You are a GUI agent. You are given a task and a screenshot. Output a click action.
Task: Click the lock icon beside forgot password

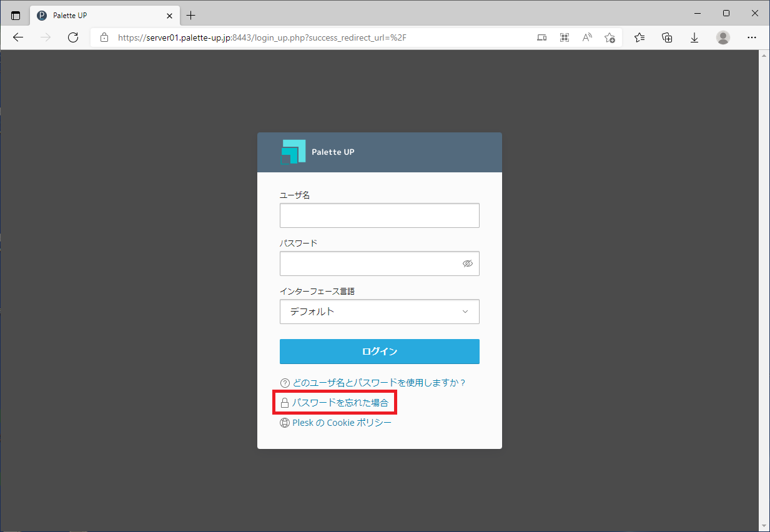[x=285, y=403]
